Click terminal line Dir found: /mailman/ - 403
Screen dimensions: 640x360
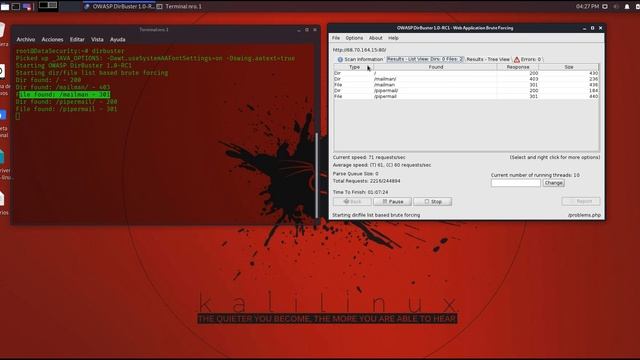coord(63,87)
